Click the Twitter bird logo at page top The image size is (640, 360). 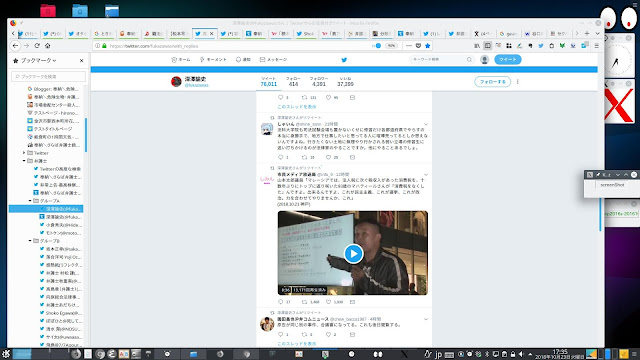pos(344,60)
